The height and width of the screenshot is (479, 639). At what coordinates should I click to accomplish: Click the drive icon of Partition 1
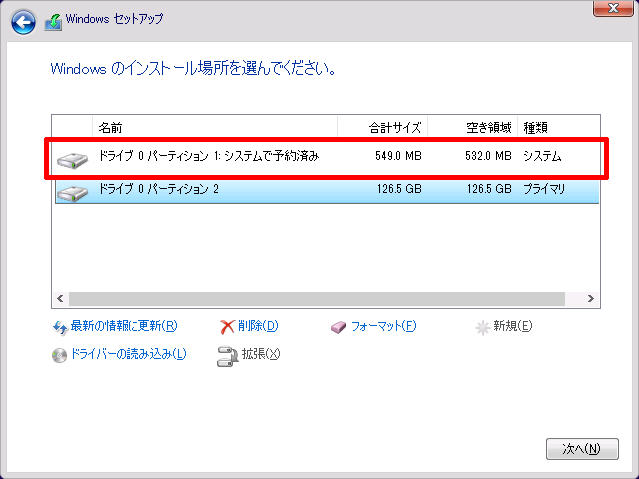pos(73,160)
